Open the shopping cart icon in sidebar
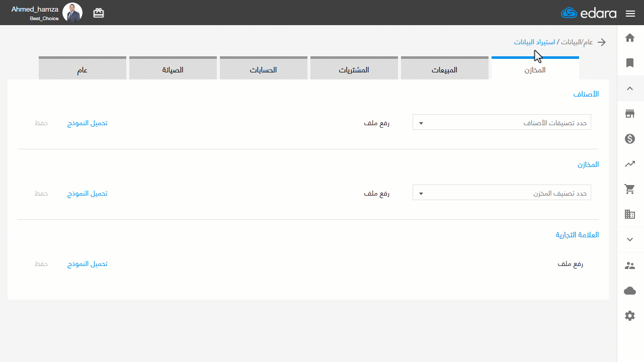 pyautogui.click(x=630, y=189)
